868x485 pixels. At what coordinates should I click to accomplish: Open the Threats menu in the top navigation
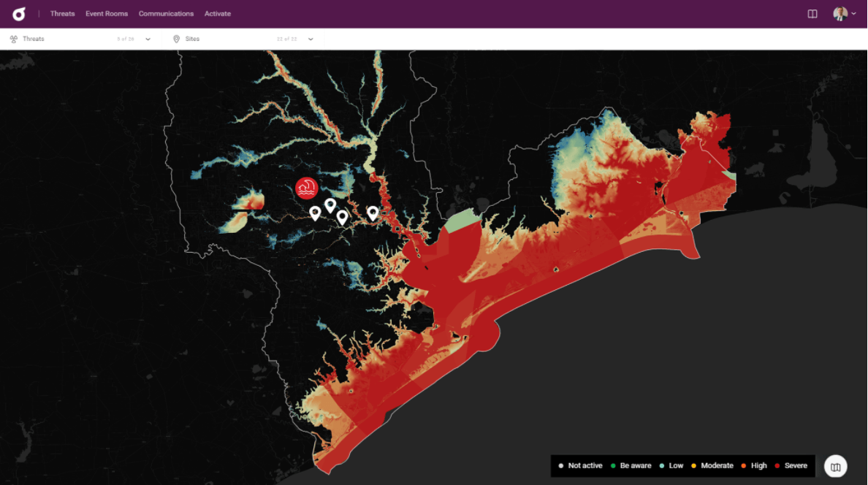(63, 14)
